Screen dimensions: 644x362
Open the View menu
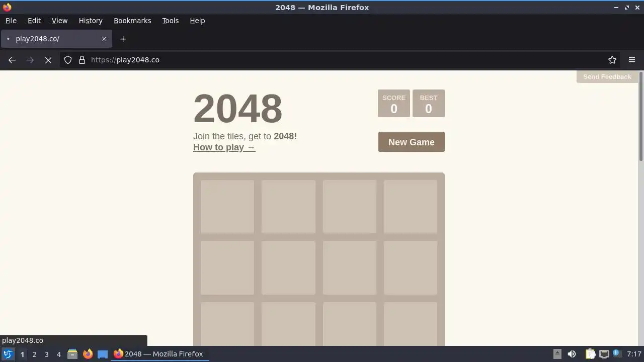click(59, 21)
